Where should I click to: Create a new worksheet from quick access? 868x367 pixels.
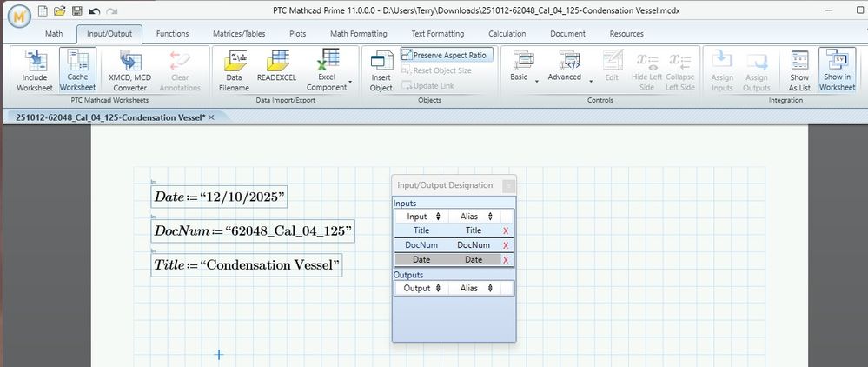click(43, 10)
